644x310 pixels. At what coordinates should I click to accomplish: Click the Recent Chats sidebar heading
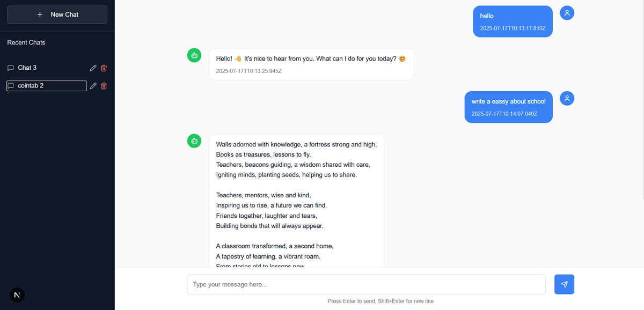26,42
